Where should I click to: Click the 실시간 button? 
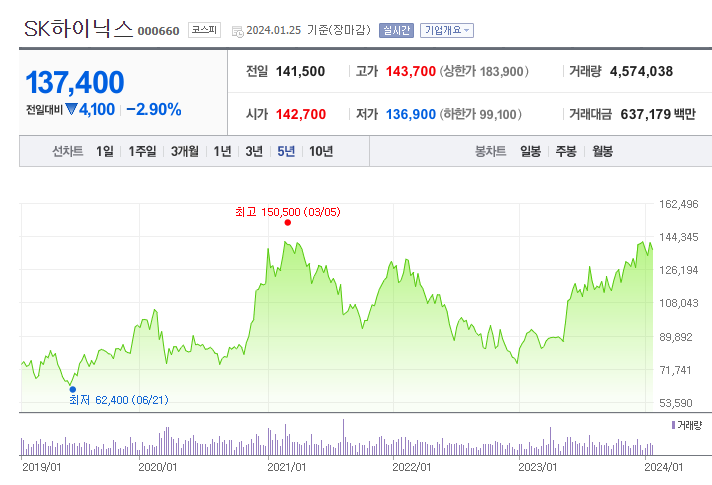coord(396,30)
